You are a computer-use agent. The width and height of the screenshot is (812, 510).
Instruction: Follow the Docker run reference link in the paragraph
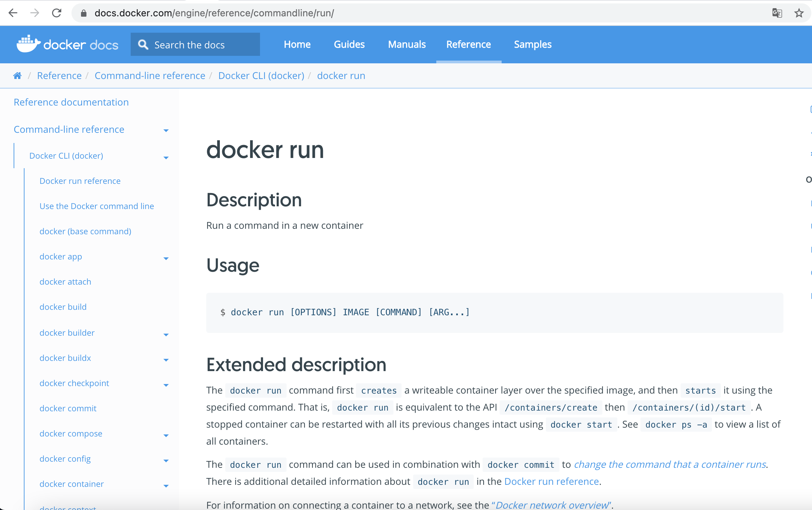pyautogui.click(x=551, y=481)
